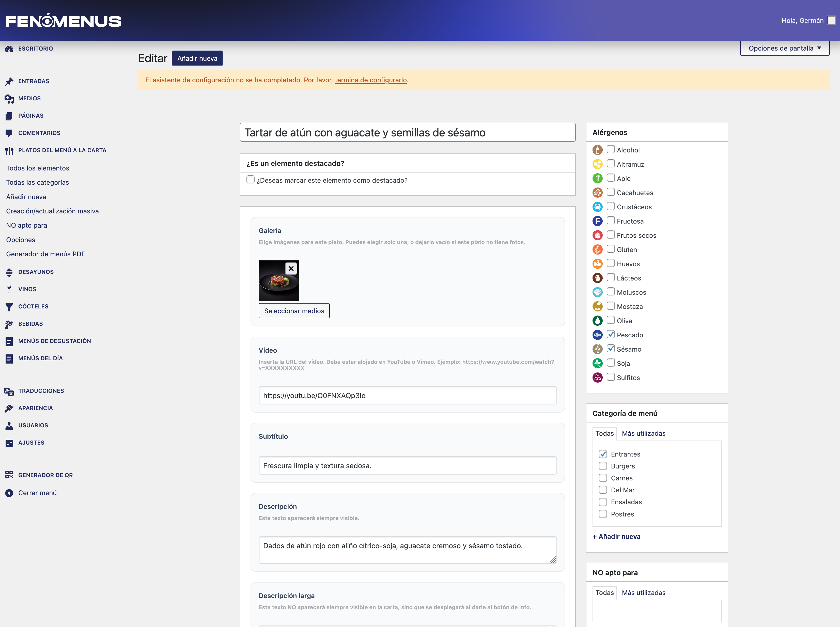Click the Cerrar menú arrow icon

pyautogui.click(x=9, y=493)
